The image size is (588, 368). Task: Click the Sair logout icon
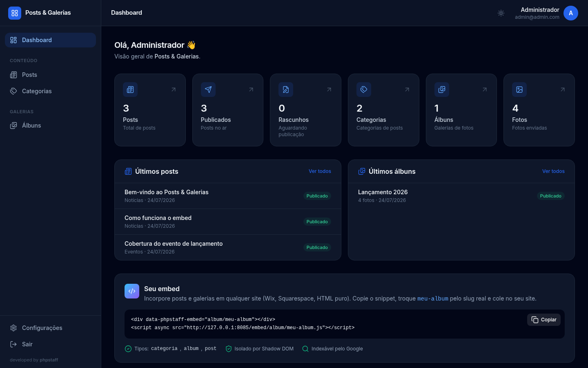coord(13,344)
